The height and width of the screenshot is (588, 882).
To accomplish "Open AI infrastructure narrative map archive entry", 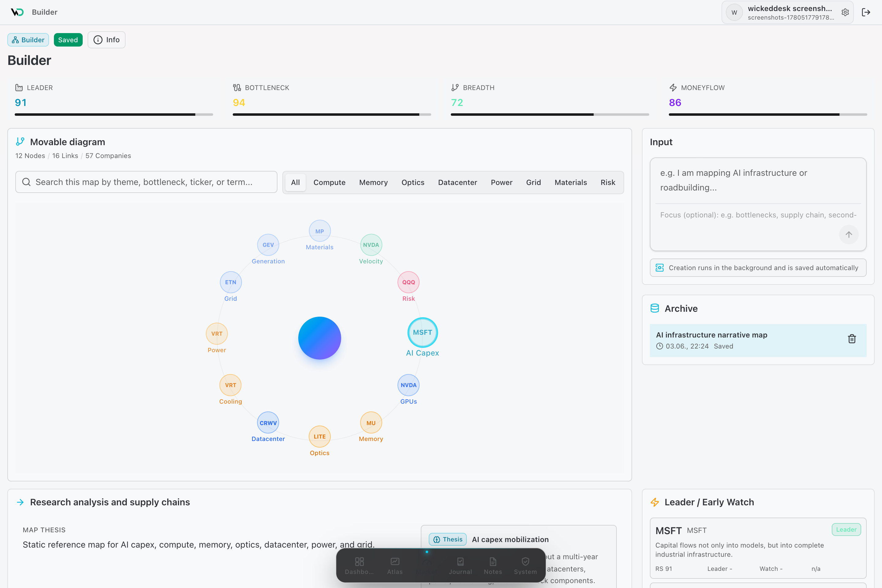I will click(x=758, y=340).
